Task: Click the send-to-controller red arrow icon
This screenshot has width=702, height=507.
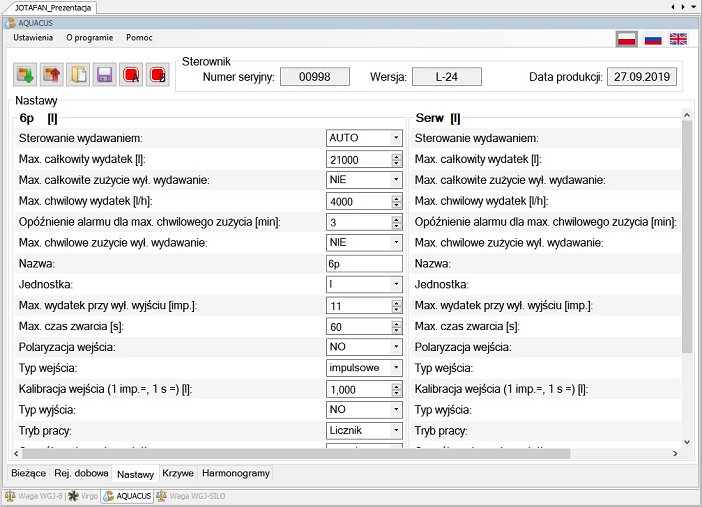Action: (x=51, y=74)
